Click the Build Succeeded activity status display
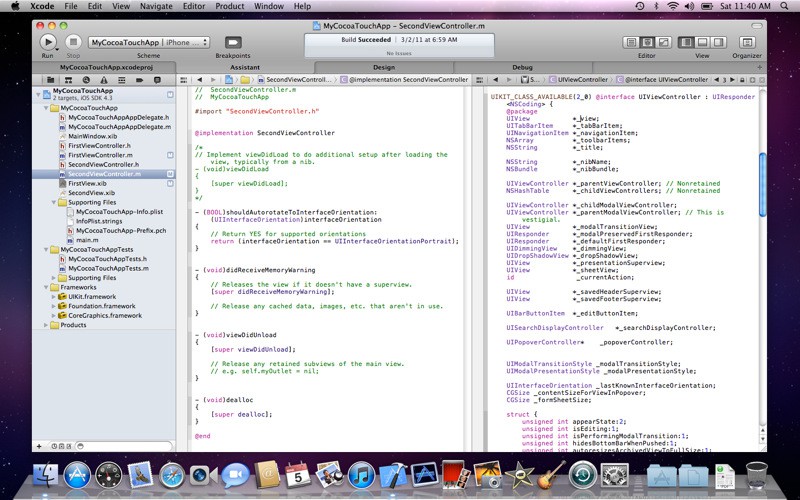The width and height of the screenshot is (800, 500). pyautogui.click(x=399, y=45)
